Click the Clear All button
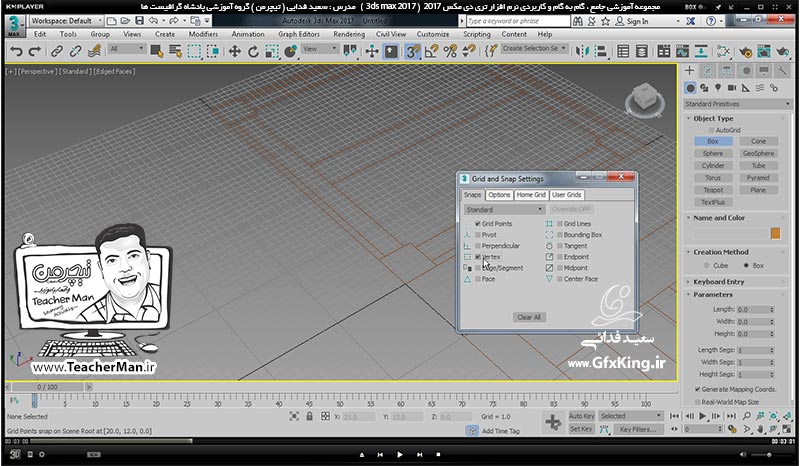 coord(529,317)
